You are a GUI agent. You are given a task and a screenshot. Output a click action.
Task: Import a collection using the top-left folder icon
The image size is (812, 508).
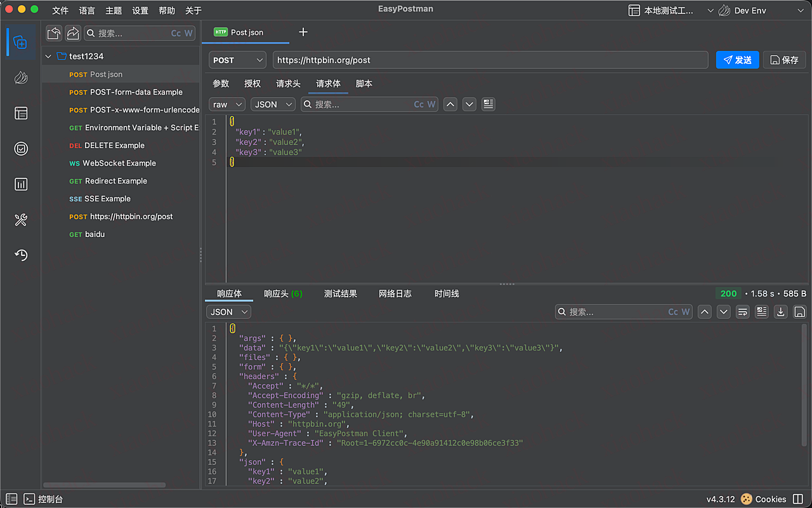[54, 32]
